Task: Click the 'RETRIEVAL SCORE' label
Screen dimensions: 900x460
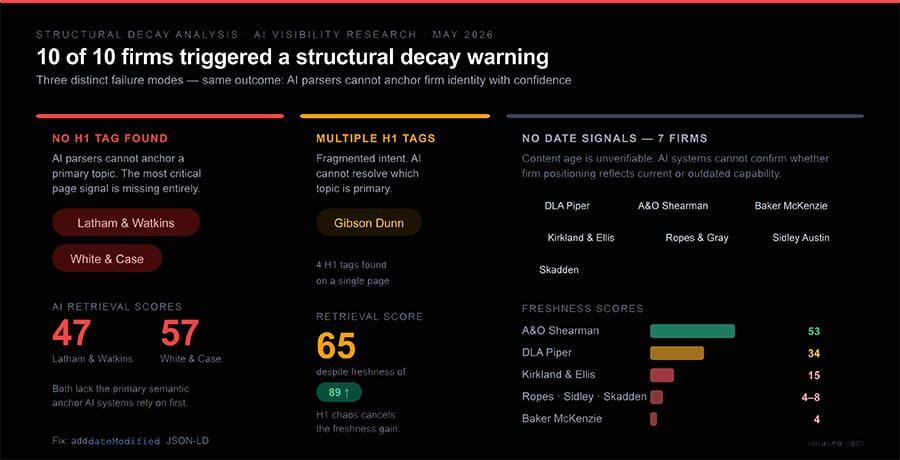Action: click(369, 316)
